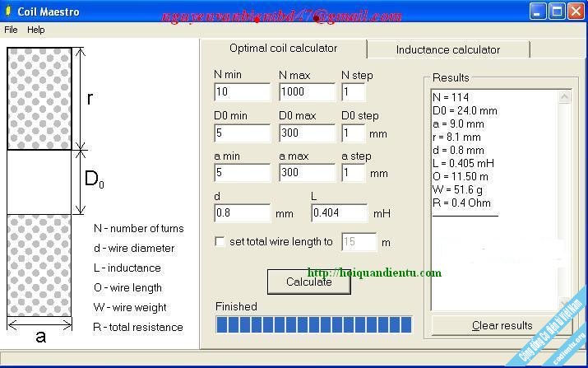Viewport: 588px width, 368px height.
Task: Click the a min input field
Action: tap(243, 173)
